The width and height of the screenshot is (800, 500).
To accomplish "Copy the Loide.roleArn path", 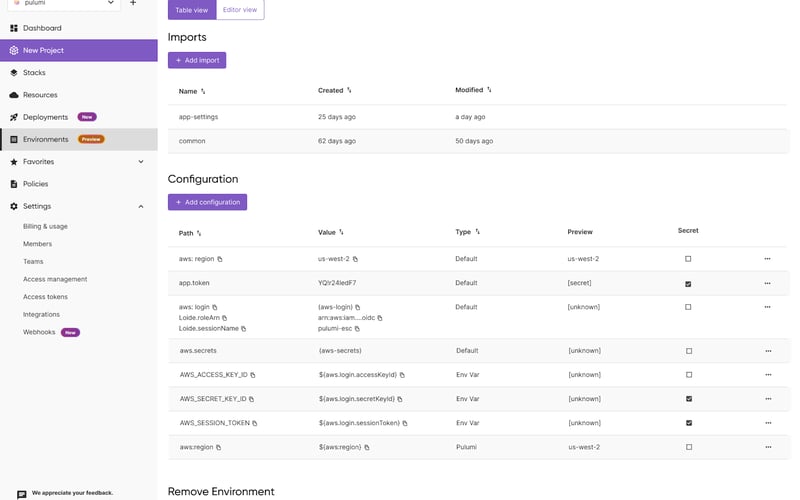I will (224, 318).
